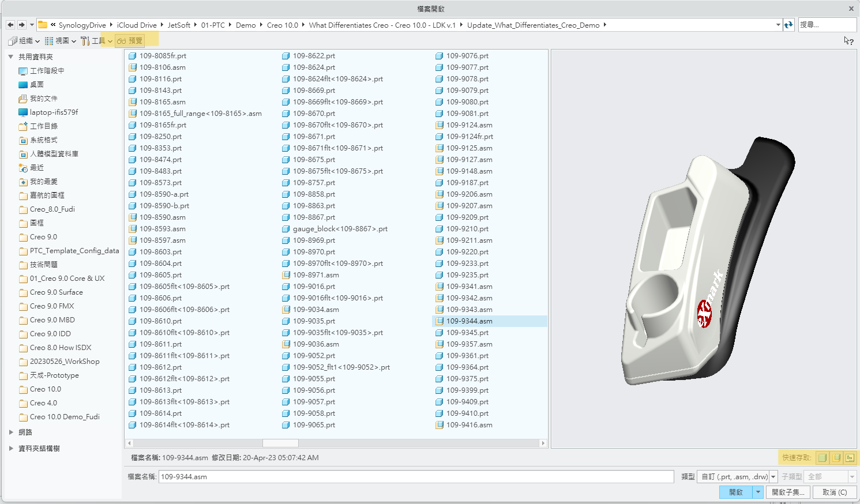Open the 類型 file type dropdown
The width and height of the screenshot is (860, 504).
point(773,477)
